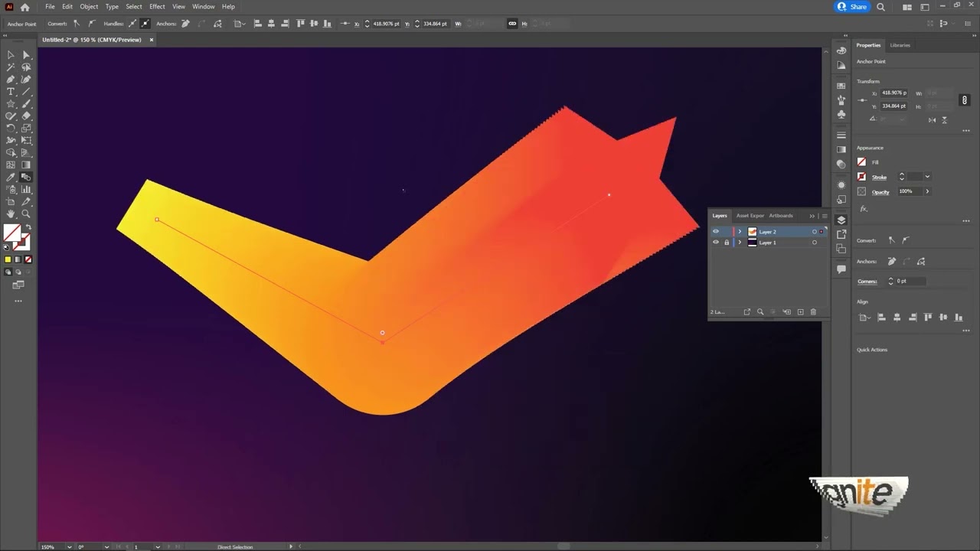Open Layers panel options menu
Screen dimensions: 980x551
[x=824, y=216]
